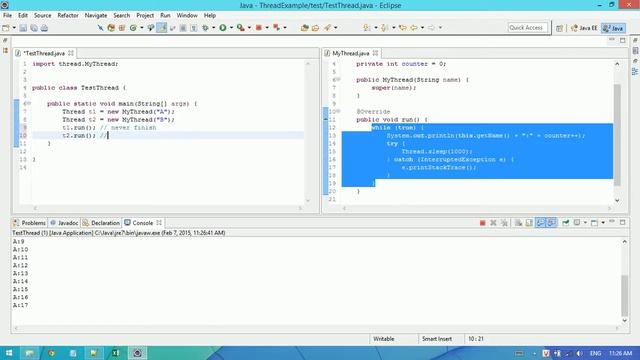The height and width of the screenshot is (360, 640).
Task: Click the New Java Class green icon
Action: tap(133, 28)
